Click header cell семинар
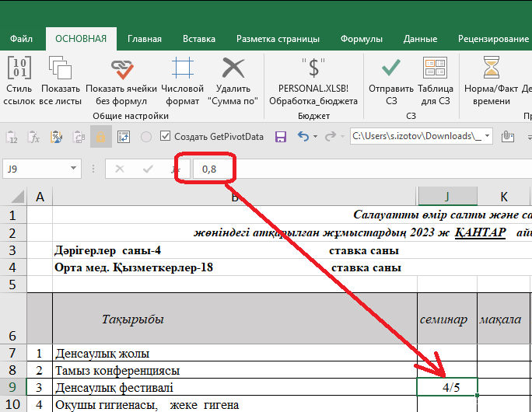The height and width of the screenshot is (412, 532). pyautogui.click(x=447, y=319)
